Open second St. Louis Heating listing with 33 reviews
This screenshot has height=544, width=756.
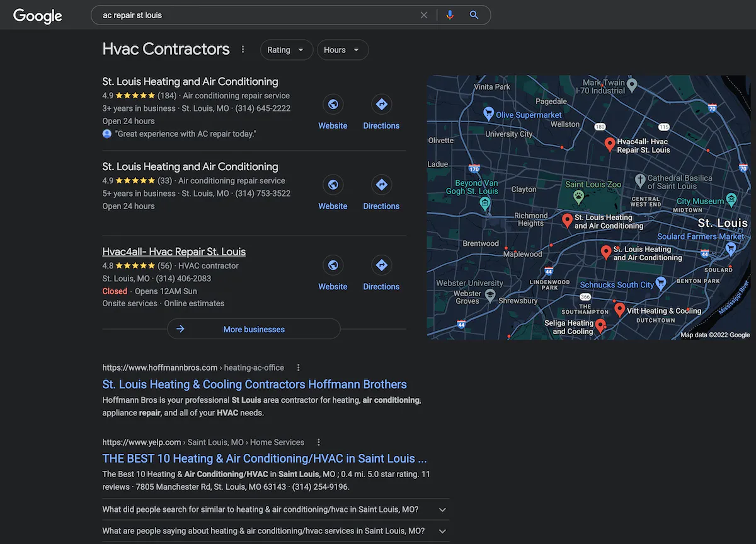pos(190,166)
